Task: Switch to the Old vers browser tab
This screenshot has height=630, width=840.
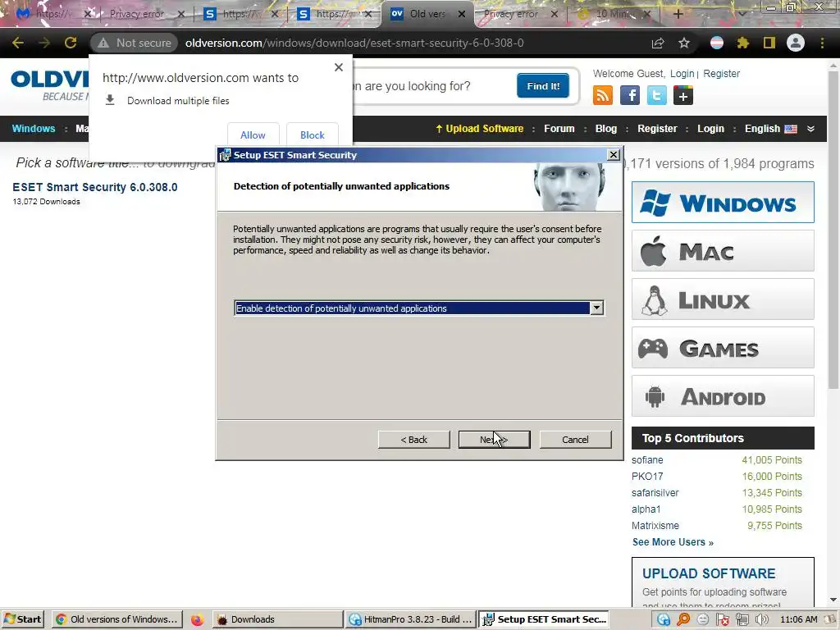Action: point(427,14)
